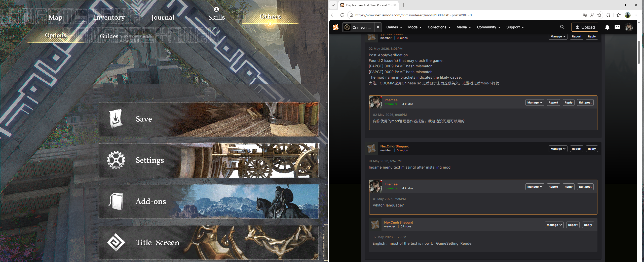This screenshot has height=262, width=644.
Task: Open the Nexus user avatar menu
Action: tap(629, 27)
